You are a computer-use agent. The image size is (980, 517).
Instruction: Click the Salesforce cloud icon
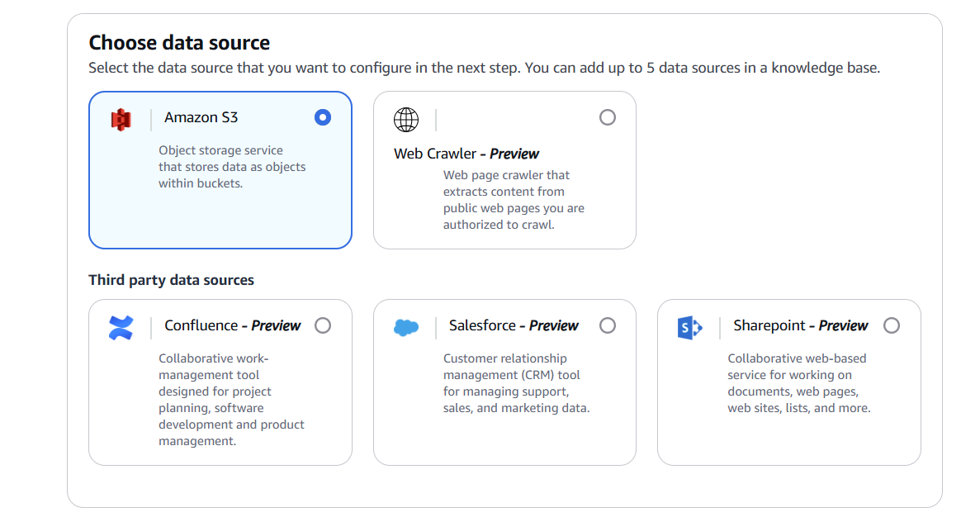click(405, 327)
